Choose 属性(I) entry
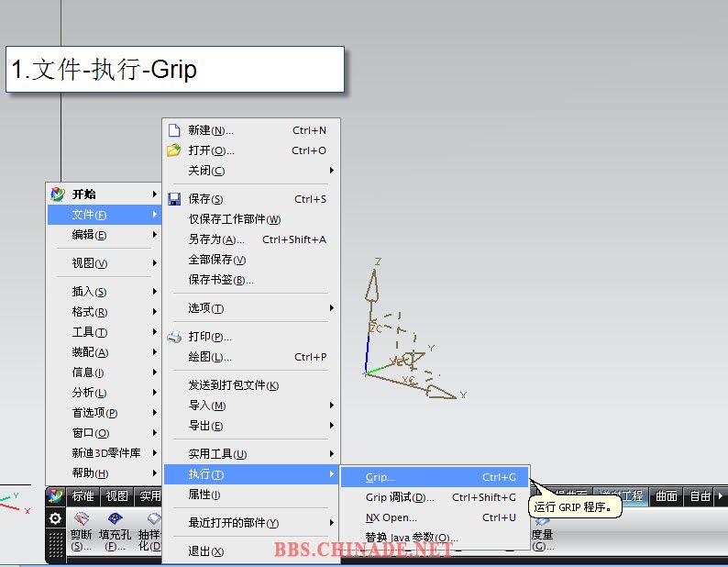Image resolution: width=728 pixels, height=567 pixels. [250, 495]
